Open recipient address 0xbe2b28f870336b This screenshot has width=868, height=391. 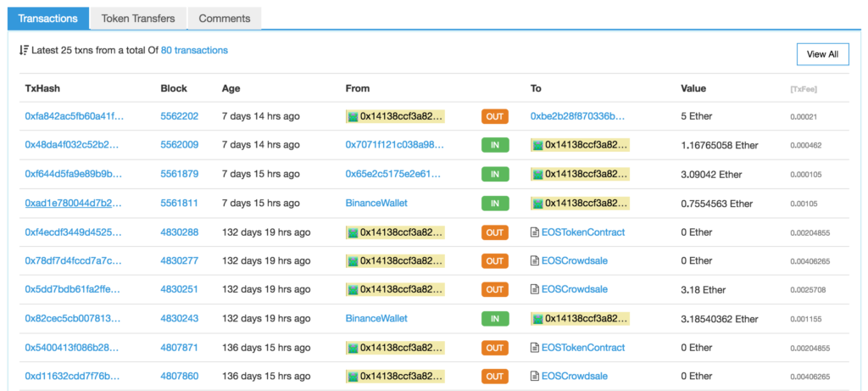(577, 116)
